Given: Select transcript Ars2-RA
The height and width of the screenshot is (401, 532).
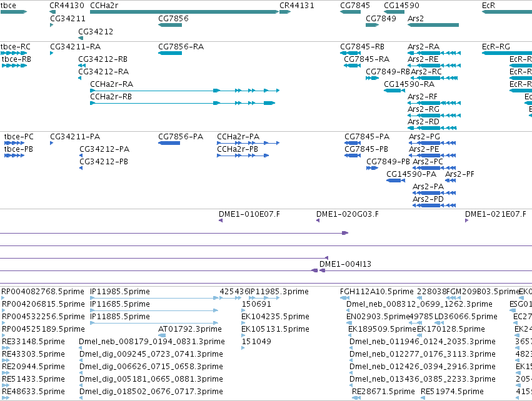Looking at the screenshot, I should pyautogui.click(x=423, y=47).
